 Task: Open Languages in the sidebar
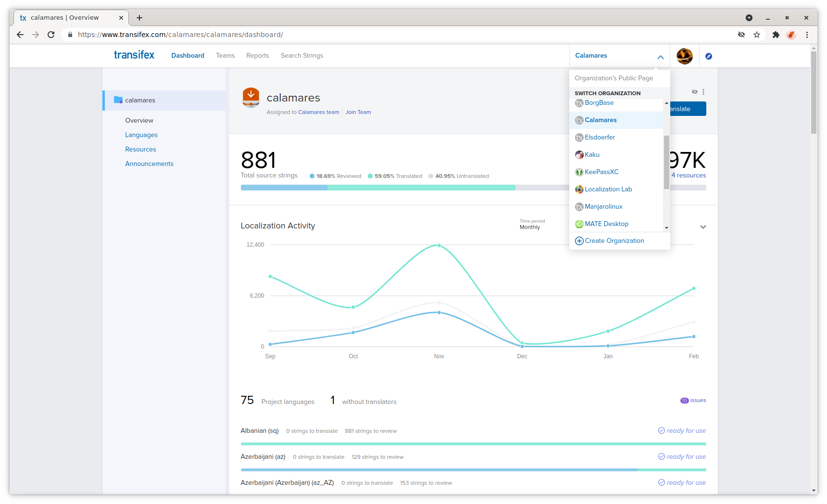click(141, 135)
